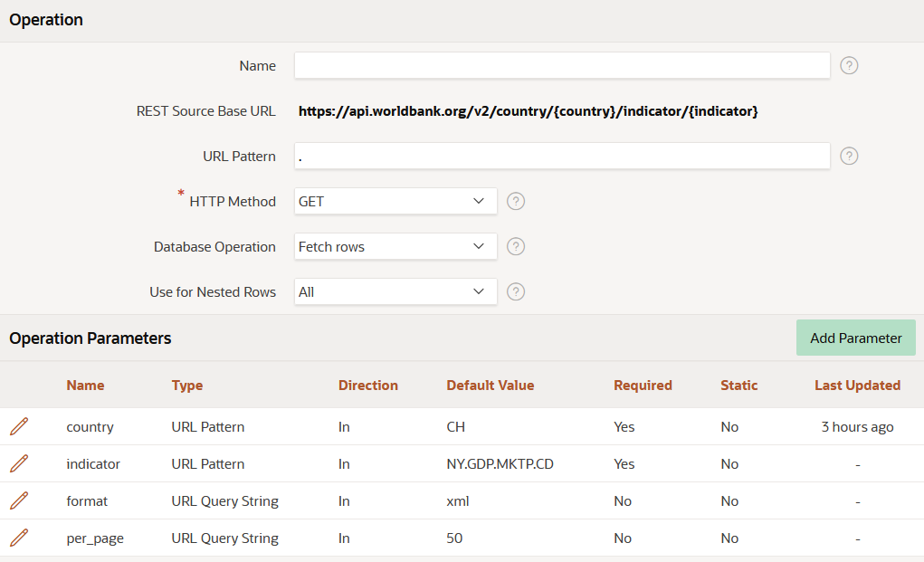Show help for HTTP Method
The height and width of the screenshot is (562, 924).
point(516,201)
